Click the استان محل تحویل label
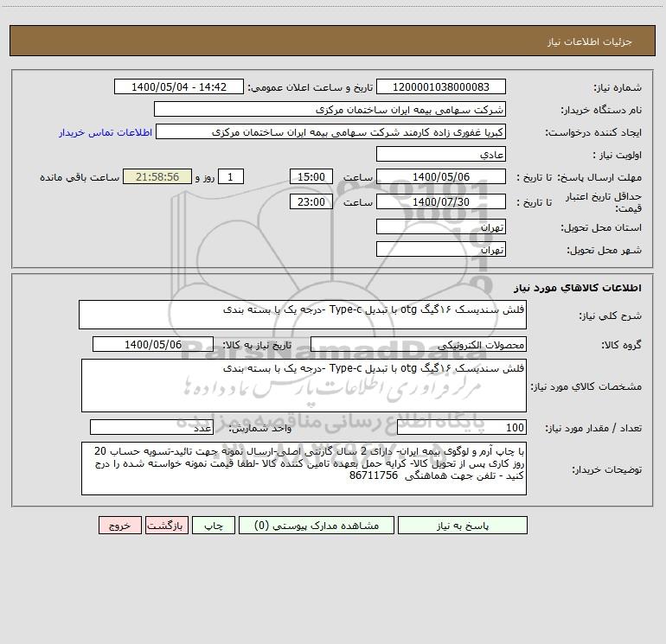This screenshot has width=666, height=644. [601, 228]
